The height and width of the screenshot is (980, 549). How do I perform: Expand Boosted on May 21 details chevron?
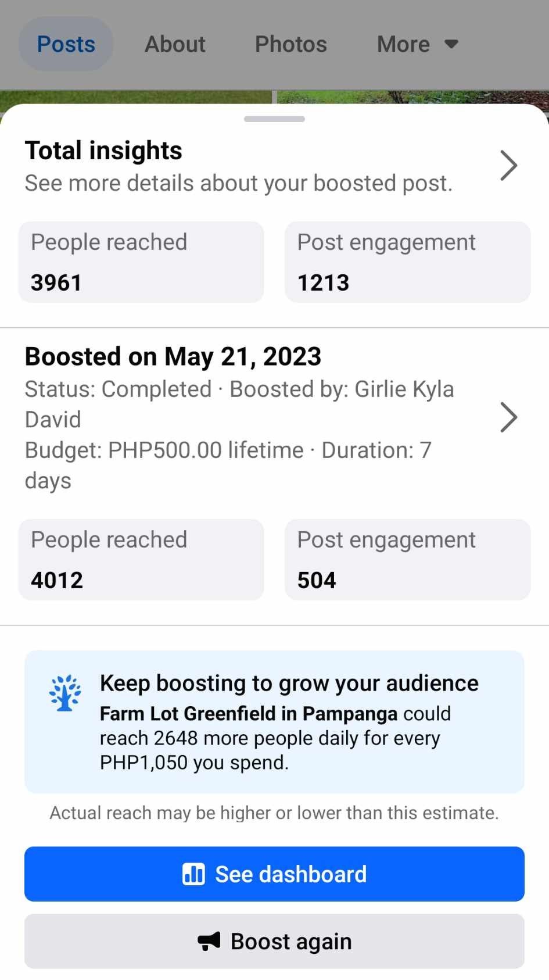click(508, 417)
